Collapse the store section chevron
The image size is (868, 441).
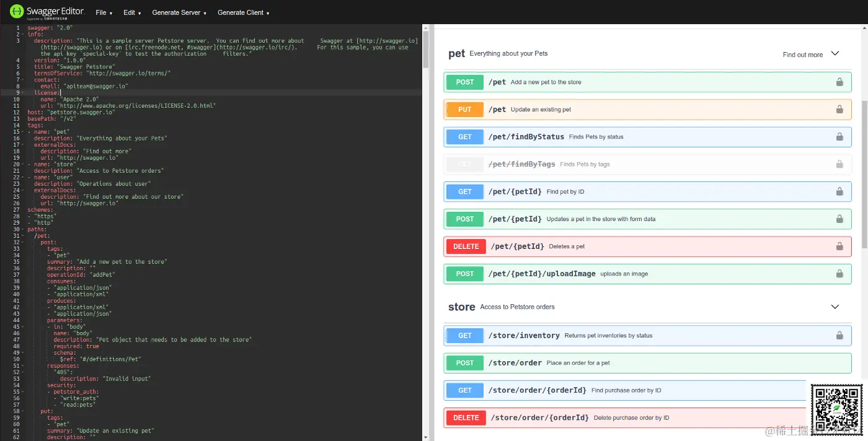point(835,307)
